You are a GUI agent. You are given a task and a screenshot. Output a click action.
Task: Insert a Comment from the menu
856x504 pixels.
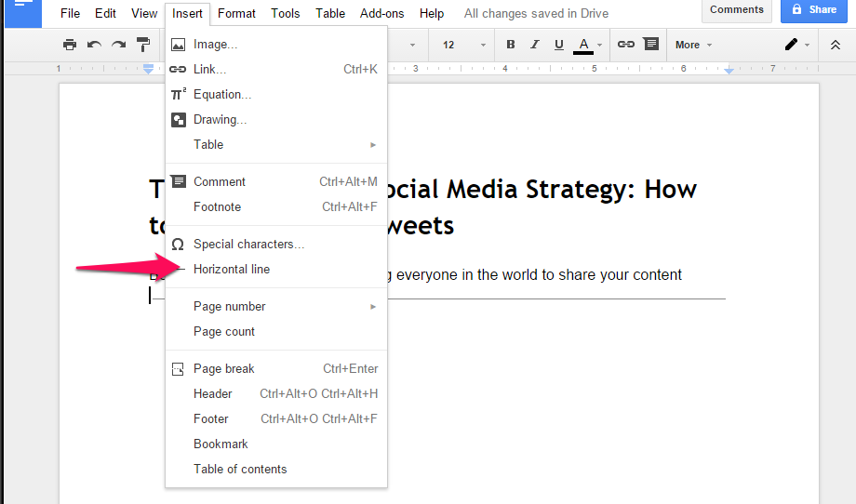tap(276, 181)
